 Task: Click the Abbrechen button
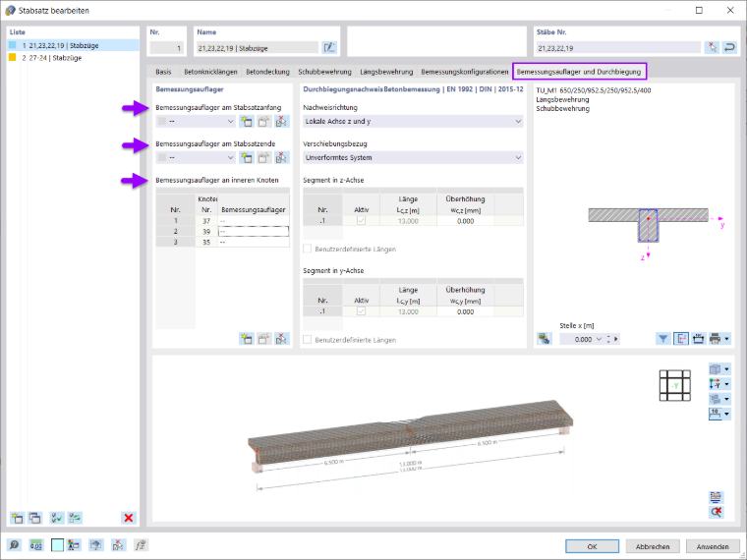653,546
